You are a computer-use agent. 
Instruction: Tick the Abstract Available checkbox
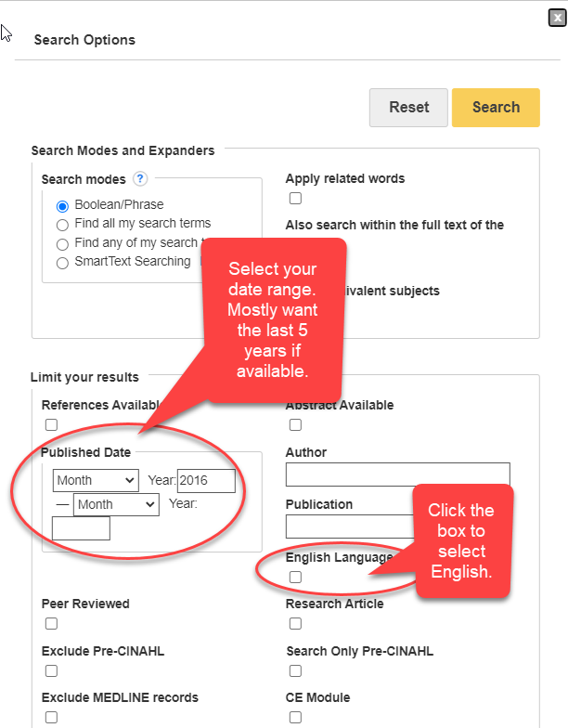point(295,425)
